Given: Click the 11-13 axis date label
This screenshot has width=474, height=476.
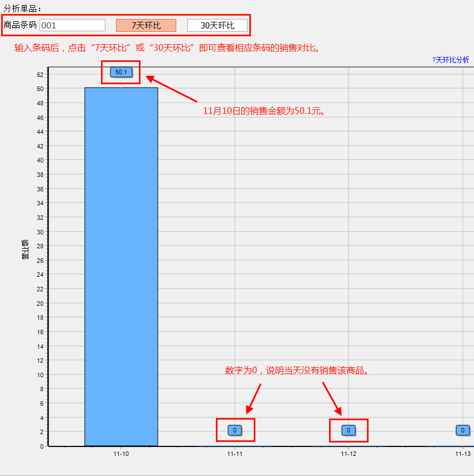Looking at the screenshot, I should click(x=463, y=454).
